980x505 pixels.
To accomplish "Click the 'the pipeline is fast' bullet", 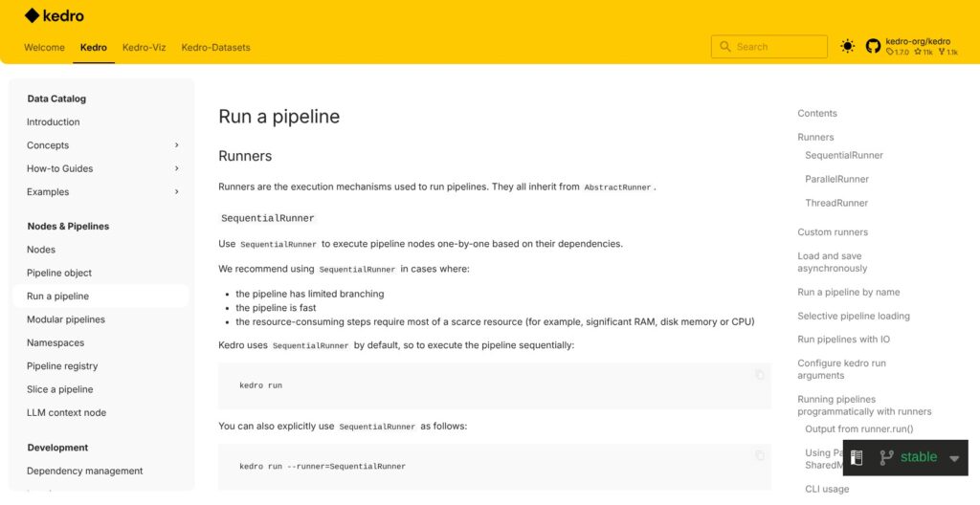I will coord(276,308).
